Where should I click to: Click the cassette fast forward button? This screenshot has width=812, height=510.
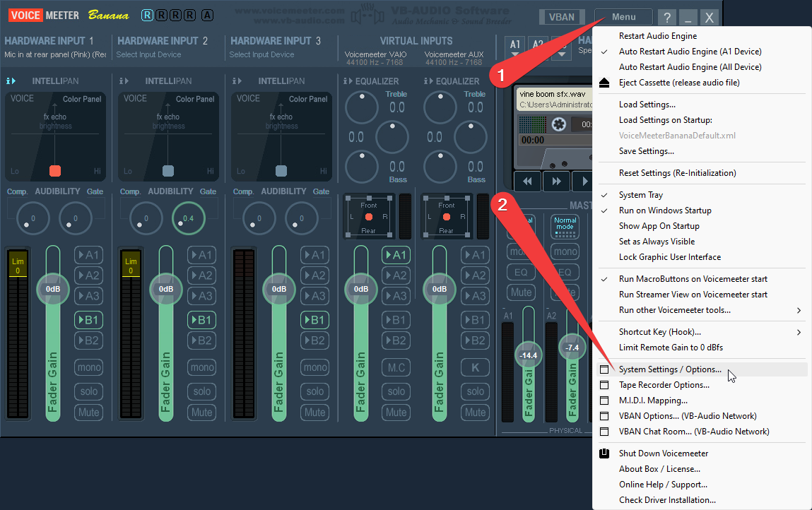(556, 182)
